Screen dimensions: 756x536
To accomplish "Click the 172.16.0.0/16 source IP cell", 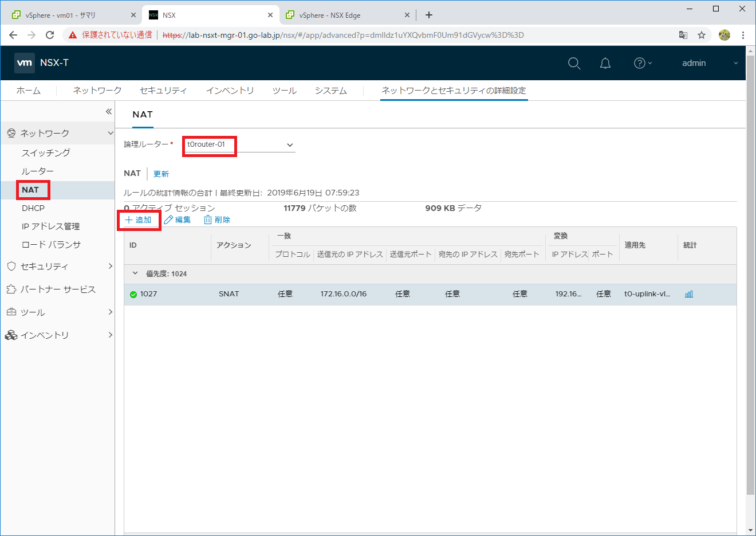I will tap(344, 294).
